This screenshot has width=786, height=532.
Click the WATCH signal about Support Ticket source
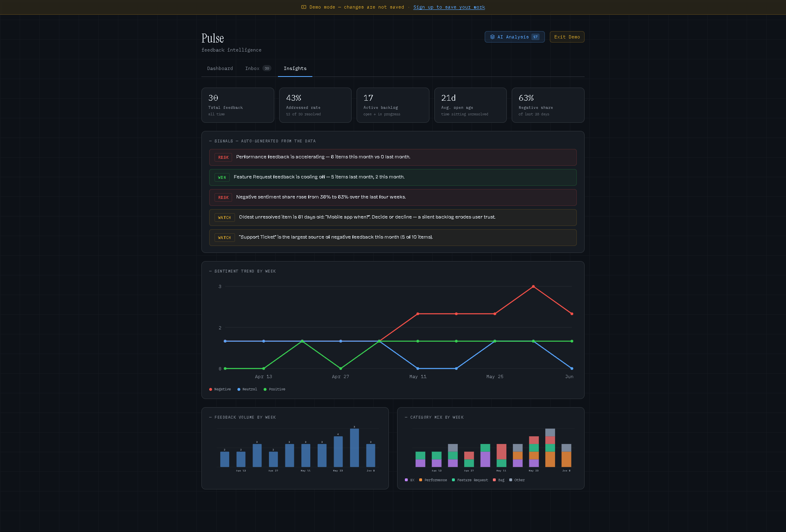393,237
